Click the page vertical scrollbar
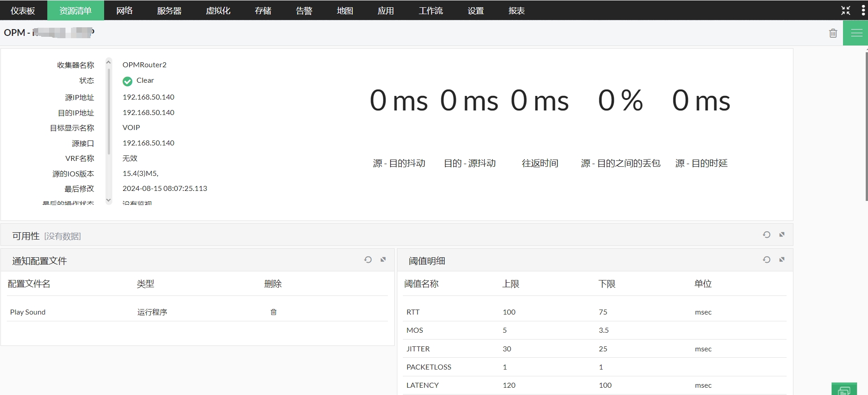Viewport: 868px width, 395px height. point(866,126)
